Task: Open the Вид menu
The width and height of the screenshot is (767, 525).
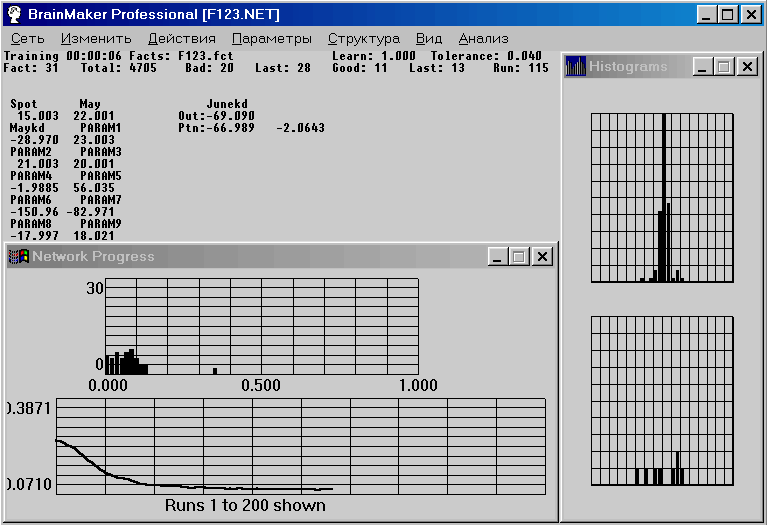Action: [429, 38]
